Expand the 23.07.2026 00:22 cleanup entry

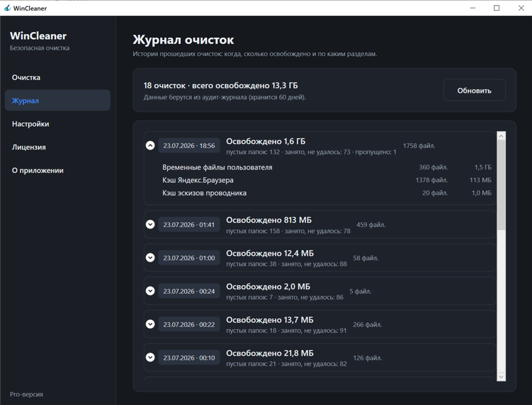(x=150, y=324)
